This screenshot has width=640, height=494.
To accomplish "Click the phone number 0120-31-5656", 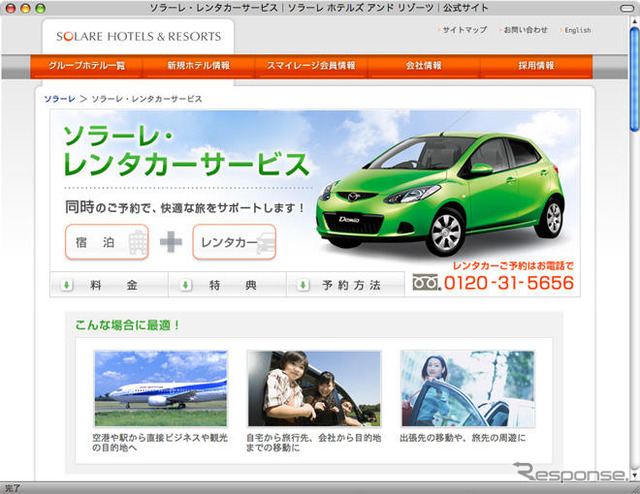I will coord(509,283).
